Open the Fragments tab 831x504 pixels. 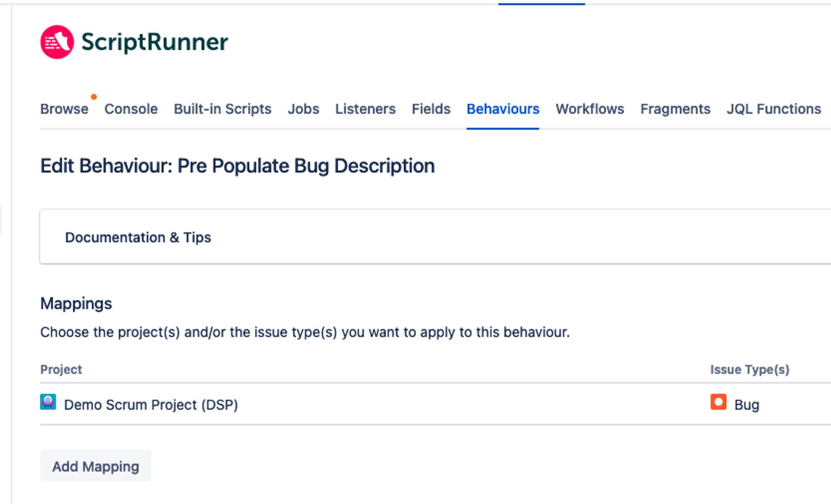(x=675, y=109)
